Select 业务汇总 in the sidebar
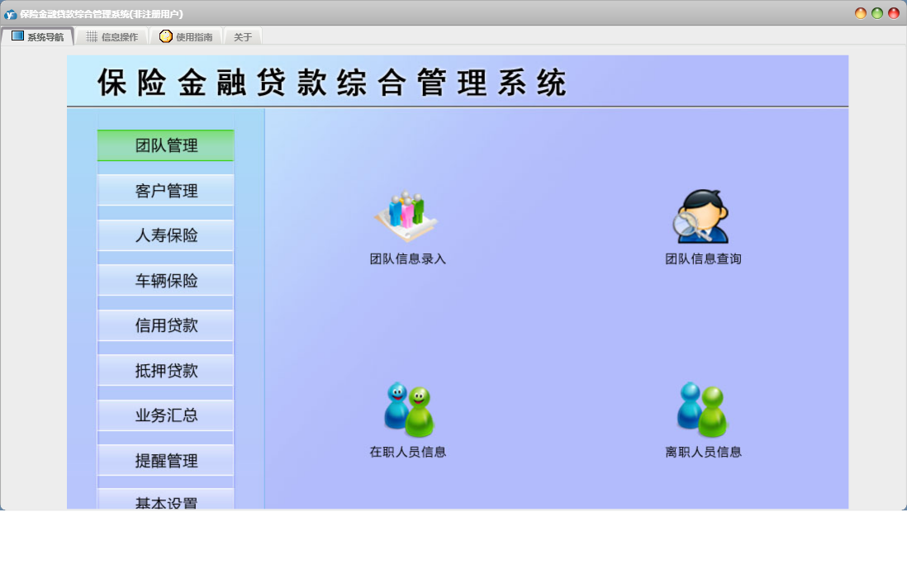Viewport: 907px width, 588px height. pos(165,415)
